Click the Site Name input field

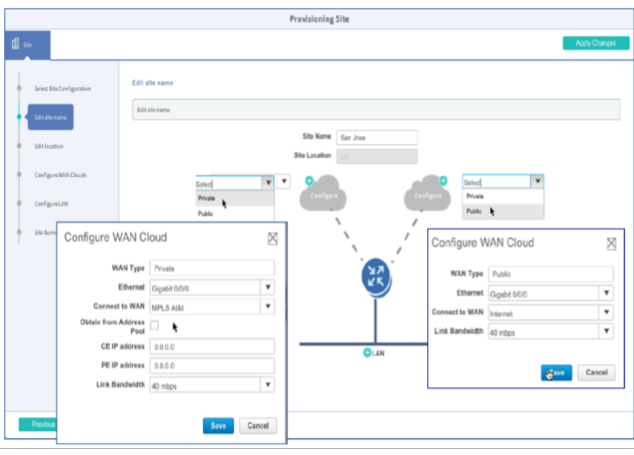[x=376, y=138]
